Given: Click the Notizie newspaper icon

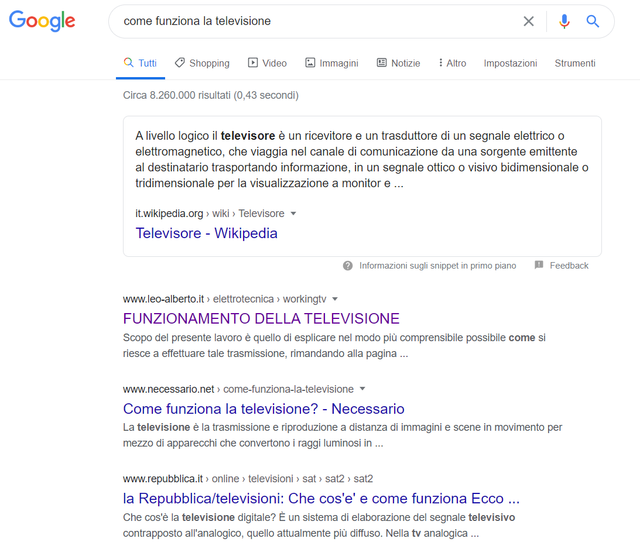Looking at the screenshot, I should 382,62.
